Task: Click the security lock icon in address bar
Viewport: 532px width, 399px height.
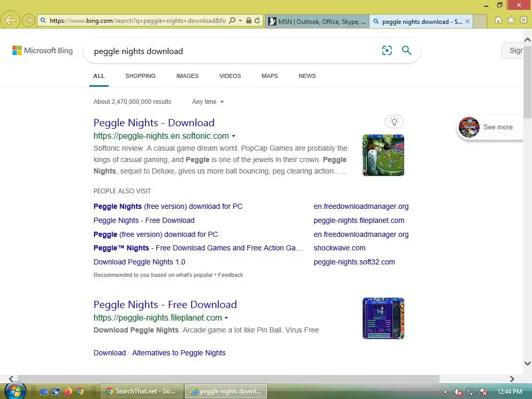Action: [249, 21]
